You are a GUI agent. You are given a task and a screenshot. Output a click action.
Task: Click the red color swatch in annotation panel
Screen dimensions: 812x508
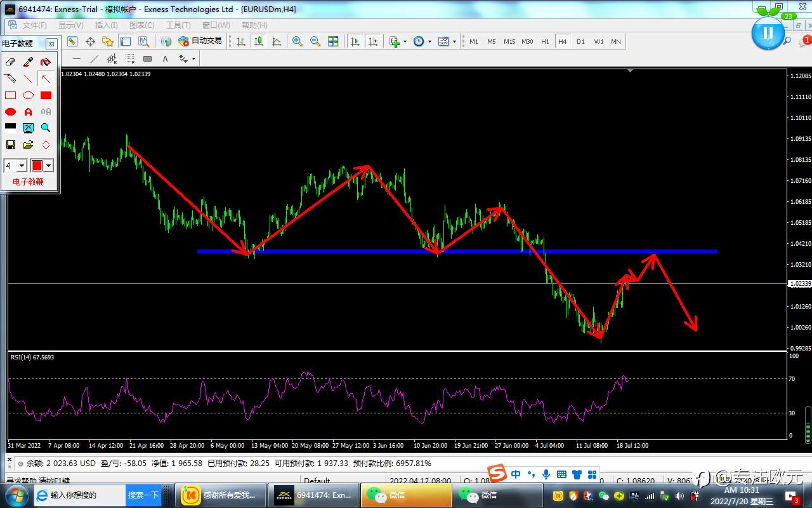click(x=37, y=166)
